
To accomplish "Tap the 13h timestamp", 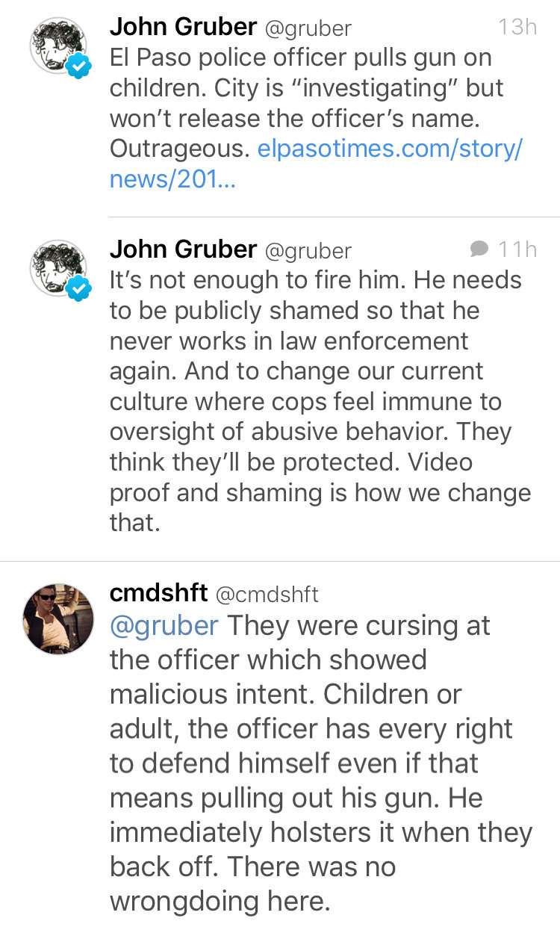I will [x=517, y=27].
